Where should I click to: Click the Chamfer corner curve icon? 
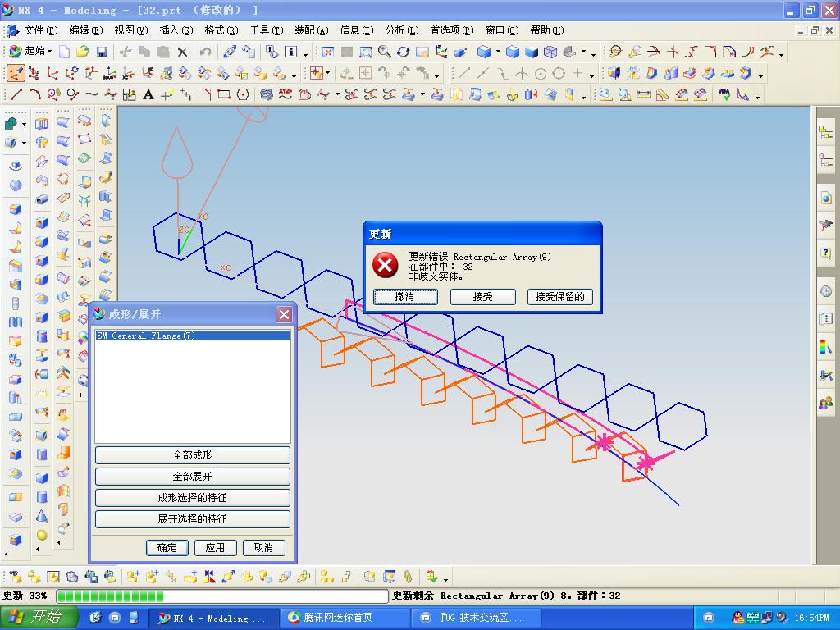pyautogui.click(x=204, y=95)
